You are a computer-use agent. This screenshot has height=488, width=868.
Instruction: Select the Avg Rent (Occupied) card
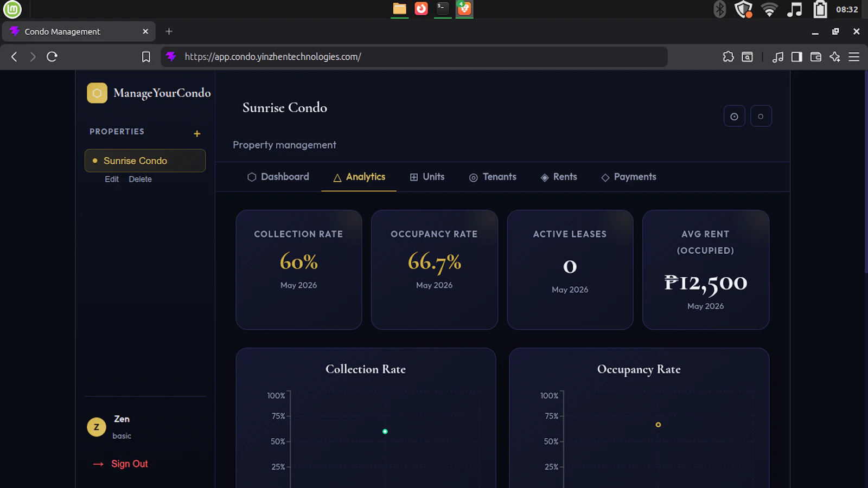point(706,269)
